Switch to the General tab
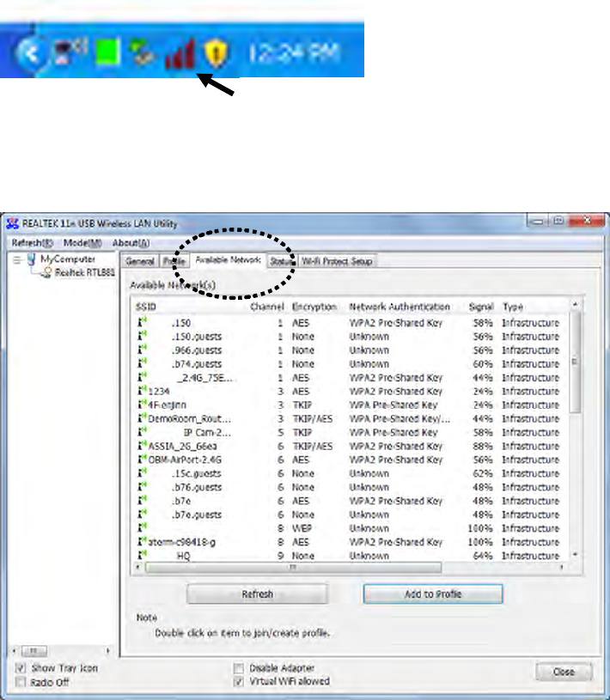 point(140,261)
